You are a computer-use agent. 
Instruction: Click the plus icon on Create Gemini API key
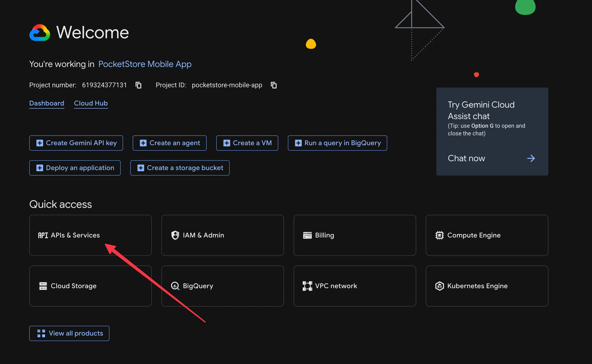pyautogui.click(x=40, y=143)
